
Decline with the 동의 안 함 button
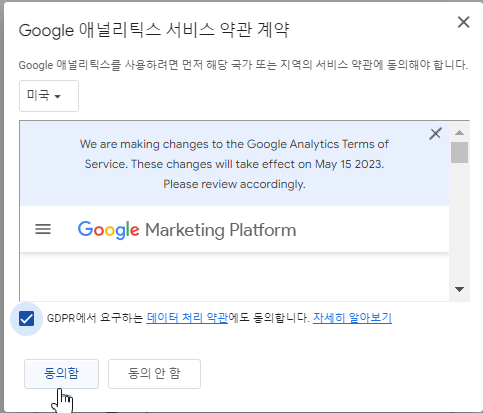pyautogui.click(x=154, y=374)
